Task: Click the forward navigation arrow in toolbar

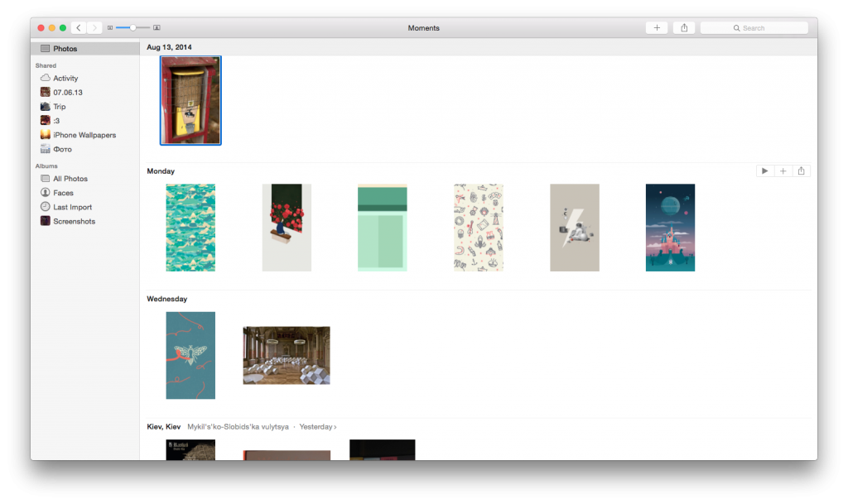Action: click(x=94, y=28)
